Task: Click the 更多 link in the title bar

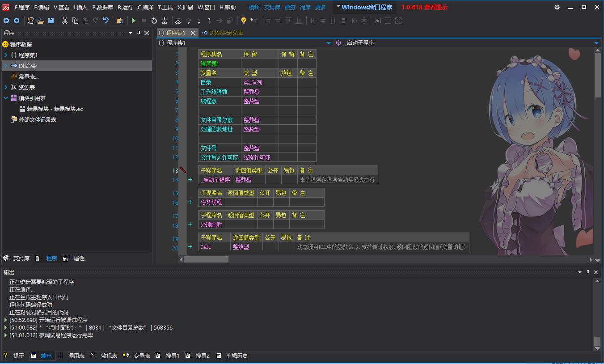Action: coord(320,7)
